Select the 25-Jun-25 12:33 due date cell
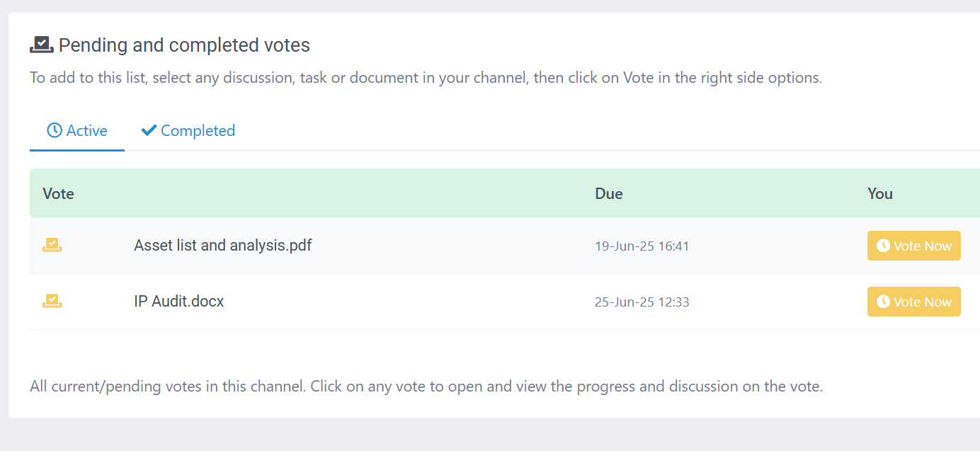The height and width of the screenshot is (451, 980). (642, 302)
